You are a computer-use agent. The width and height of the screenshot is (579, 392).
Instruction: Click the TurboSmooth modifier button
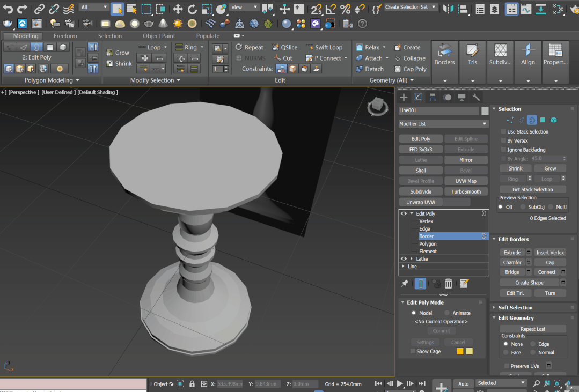click(x=466, y=191)
